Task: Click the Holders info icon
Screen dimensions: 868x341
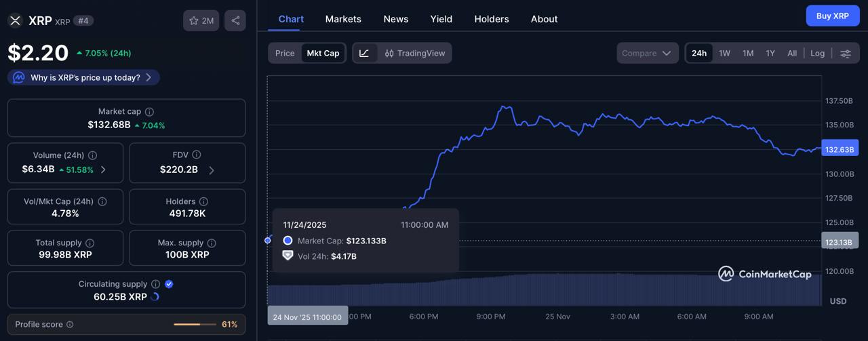Action: tap(203, 201)
